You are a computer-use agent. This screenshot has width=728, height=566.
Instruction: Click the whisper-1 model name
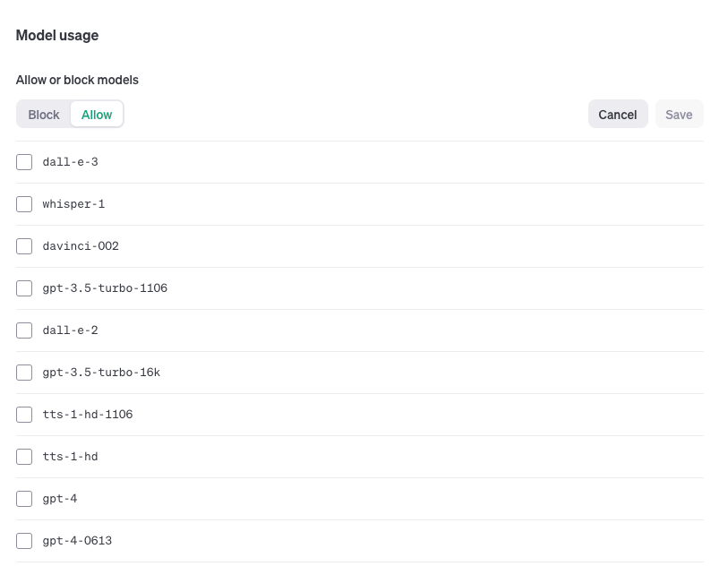pos(73,204)
